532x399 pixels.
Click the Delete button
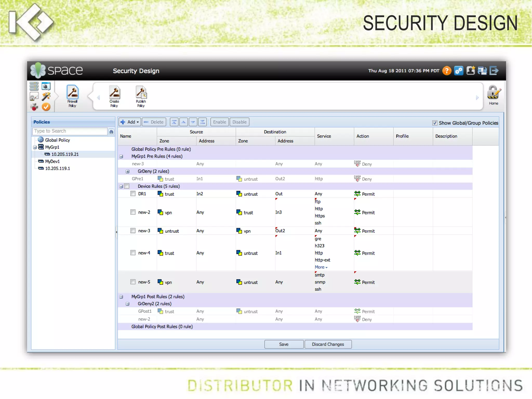(x=154, y=122)
